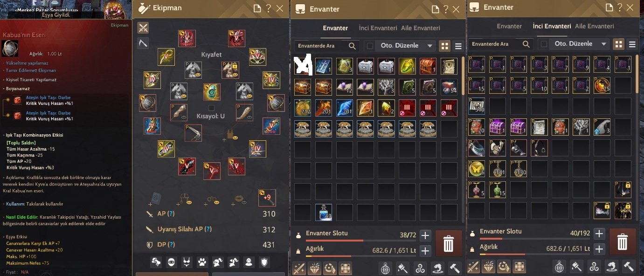Open Oto. Düzenle dropdown arrow in right inventory
644x276 pixels.
pyautogui.click(x=604, y=44)
